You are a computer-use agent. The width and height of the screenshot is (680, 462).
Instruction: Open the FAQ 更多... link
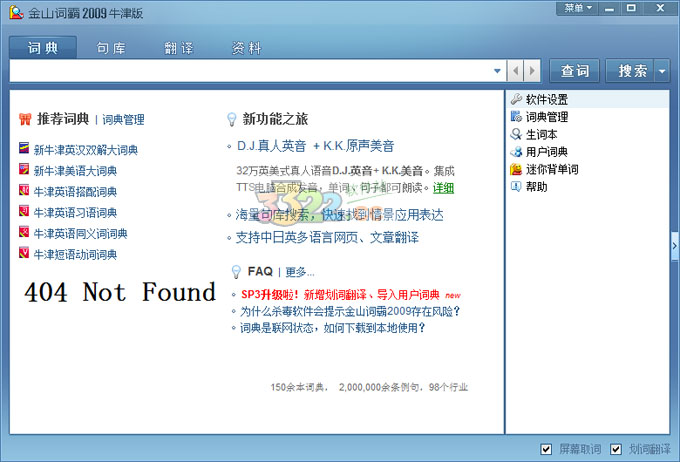pyautogui.click(x=300, y=272)
